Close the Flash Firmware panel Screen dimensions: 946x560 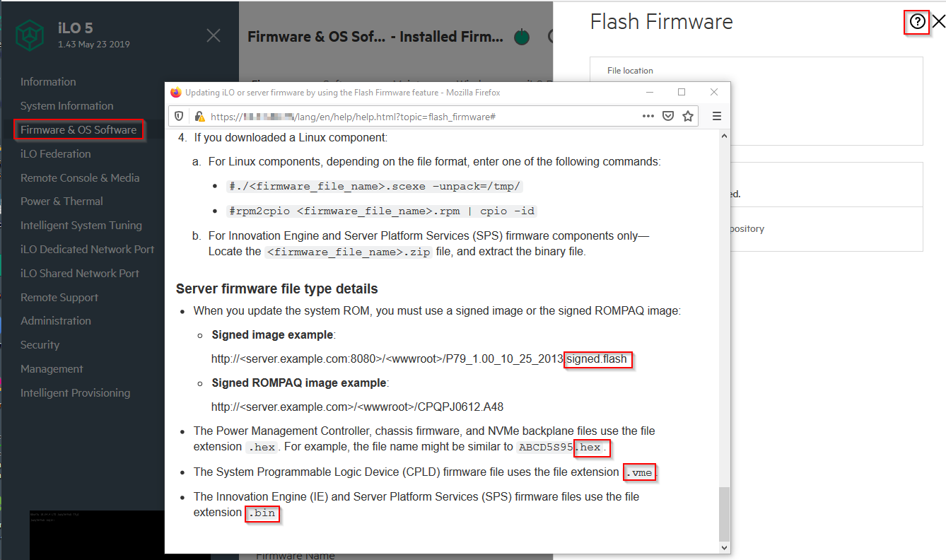point(938,22)
